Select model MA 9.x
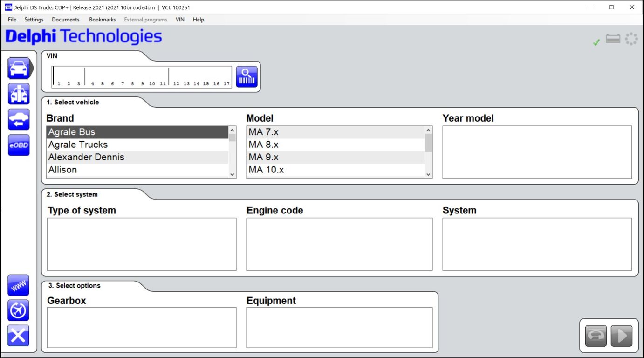 coord(336,158)
